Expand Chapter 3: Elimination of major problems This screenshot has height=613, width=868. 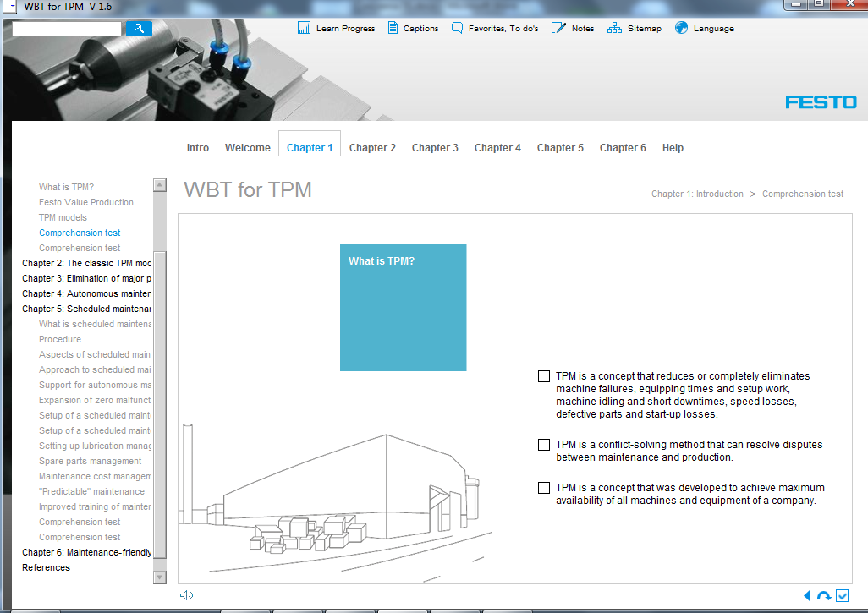(x=86, y=278)
